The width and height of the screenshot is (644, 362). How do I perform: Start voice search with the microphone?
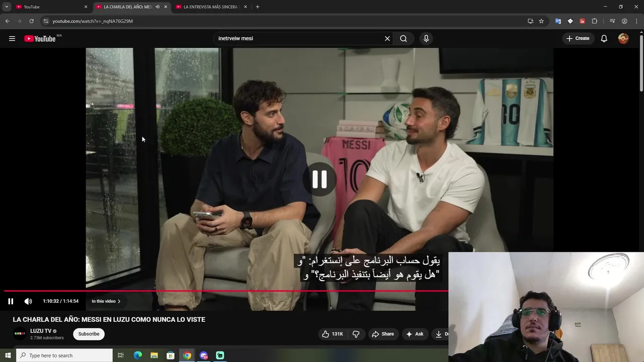[x=426, y=39]
